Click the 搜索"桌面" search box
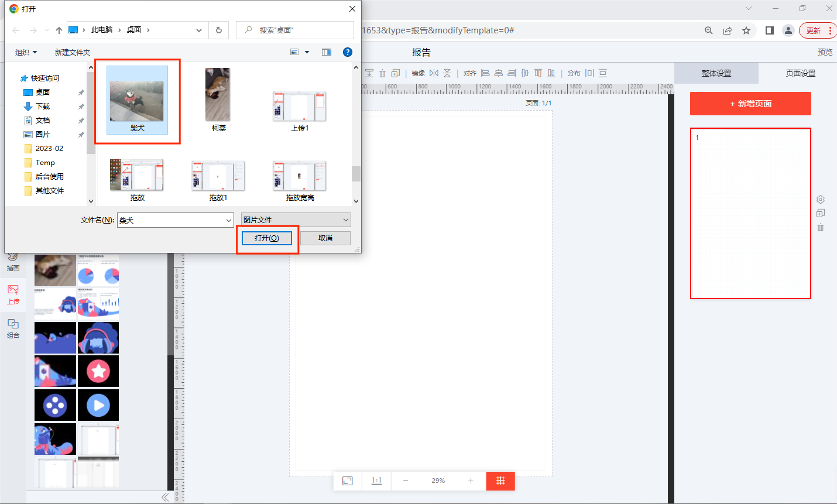 pos(295,30)
